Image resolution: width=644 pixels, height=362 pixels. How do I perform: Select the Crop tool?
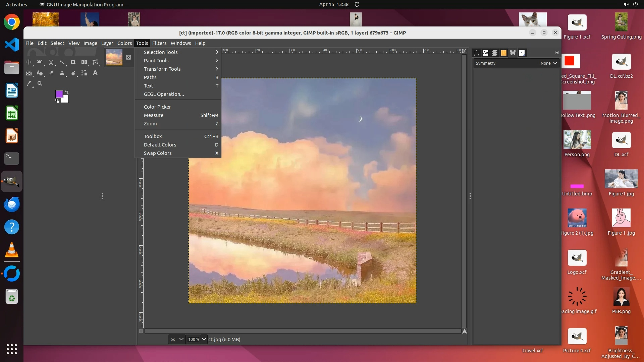coord(73,62)
